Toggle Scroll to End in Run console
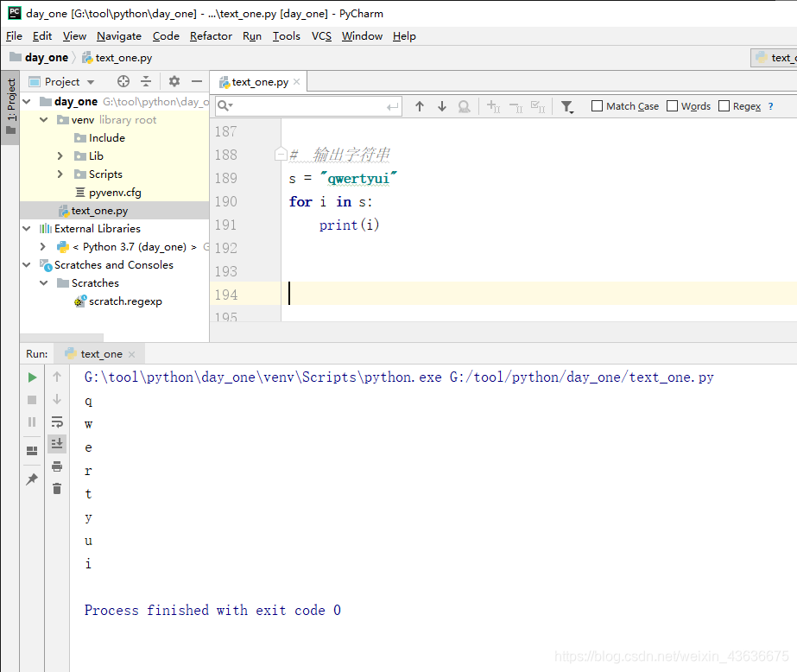797x672 pixels. 57,443
